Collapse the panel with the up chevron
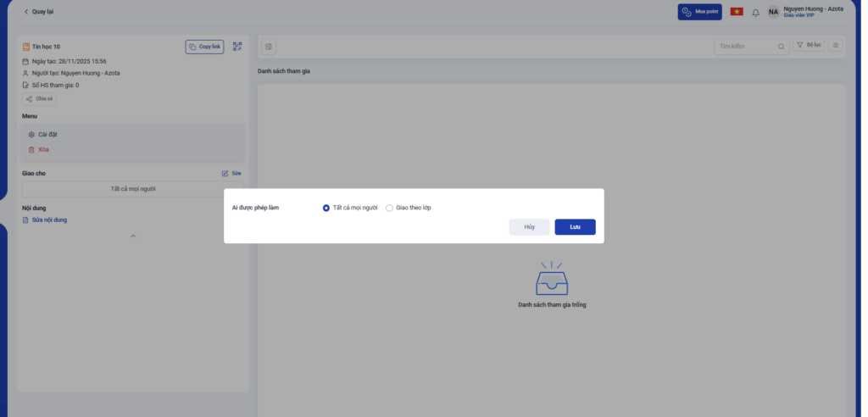 click(133, 236)
